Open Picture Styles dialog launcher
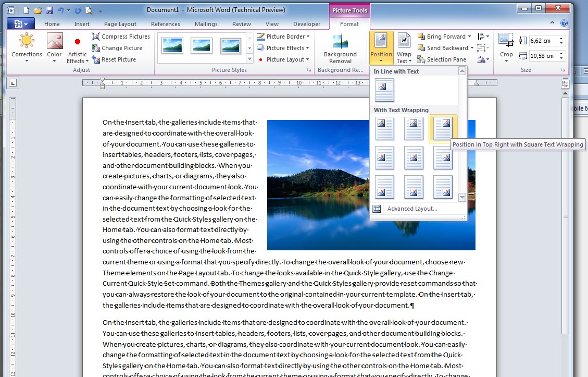588x377 pixels. tap(309, 70)
